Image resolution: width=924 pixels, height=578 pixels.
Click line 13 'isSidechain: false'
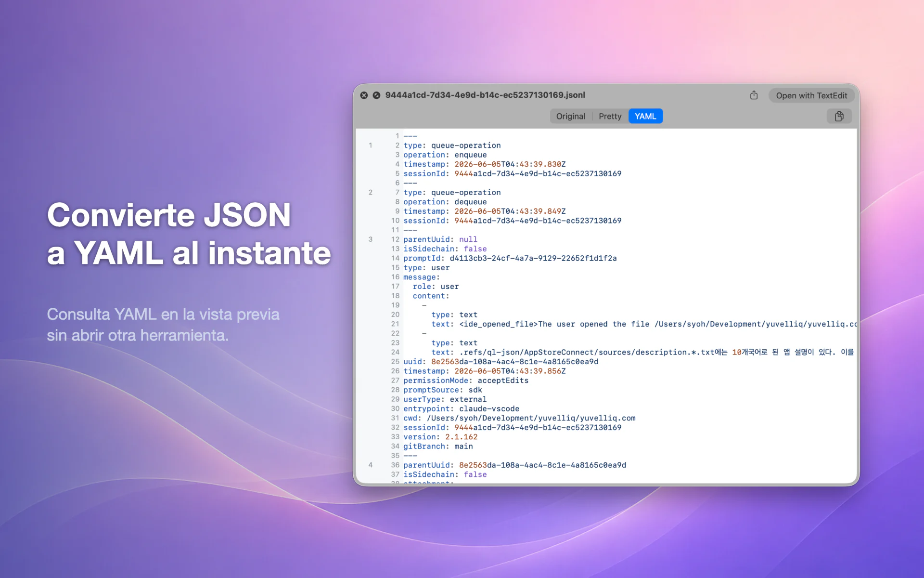pos(445,249)
